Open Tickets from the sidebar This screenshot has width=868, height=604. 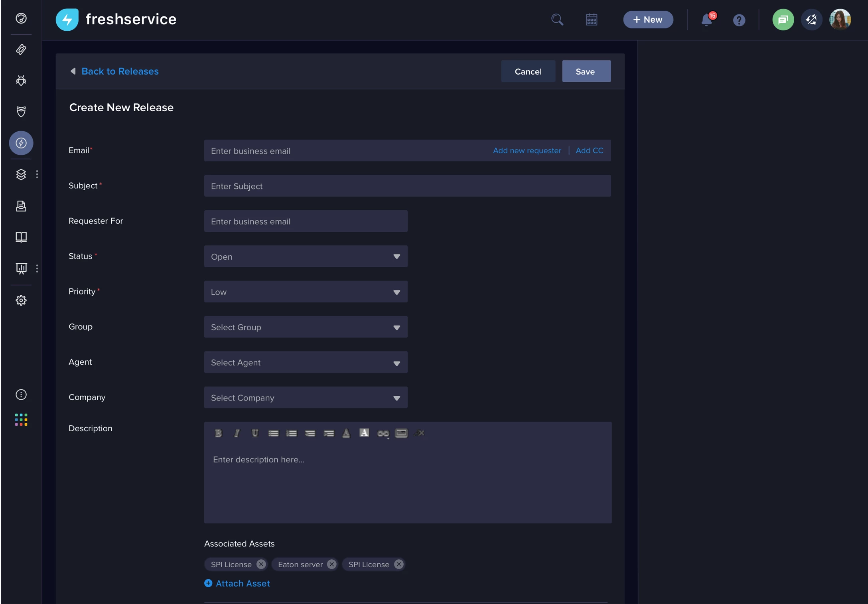click(21, 49)
